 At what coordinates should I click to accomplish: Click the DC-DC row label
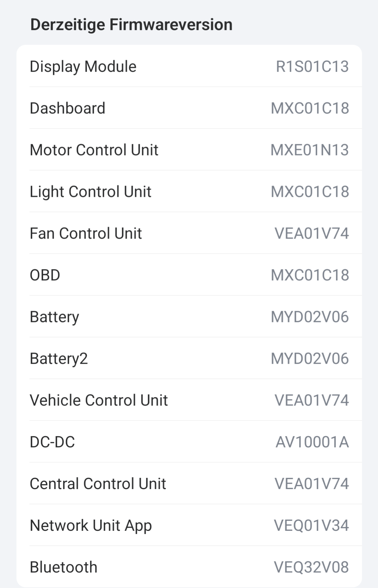point(52,442)
